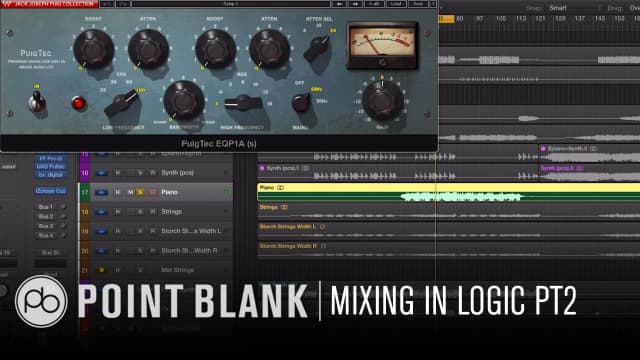Click the Bus 1 send level knob
The height and width of the screenshot is (360, 640).
[63, 207]
